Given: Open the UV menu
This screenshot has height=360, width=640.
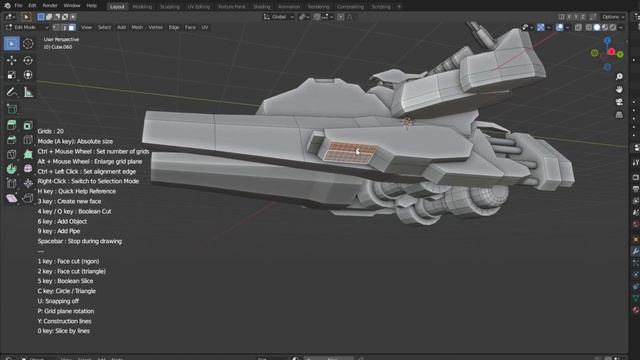Looking at the screenshot, I should pyautogui.click(x=205, y=27).
